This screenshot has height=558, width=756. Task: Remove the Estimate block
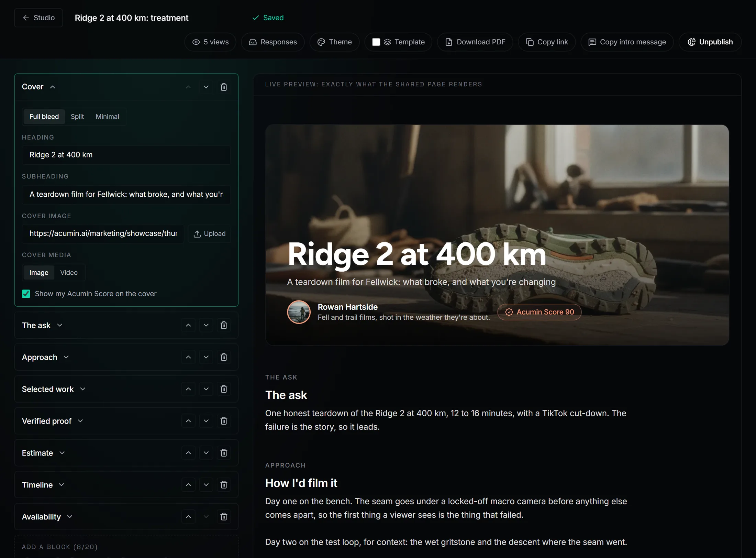224,453
